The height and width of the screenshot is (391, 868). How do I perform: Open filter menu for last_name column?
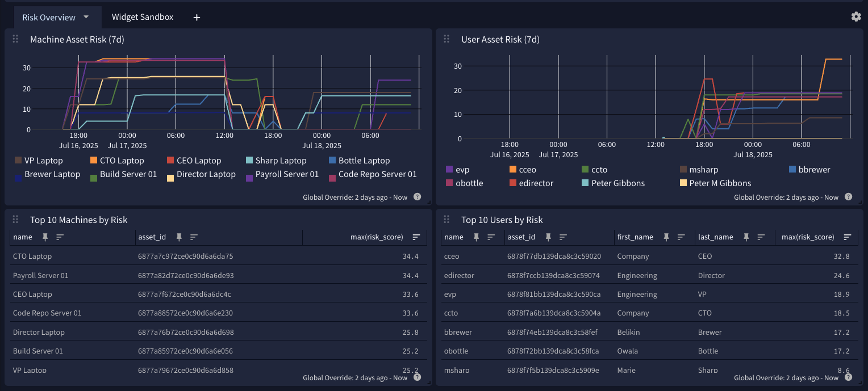(763, 237)
